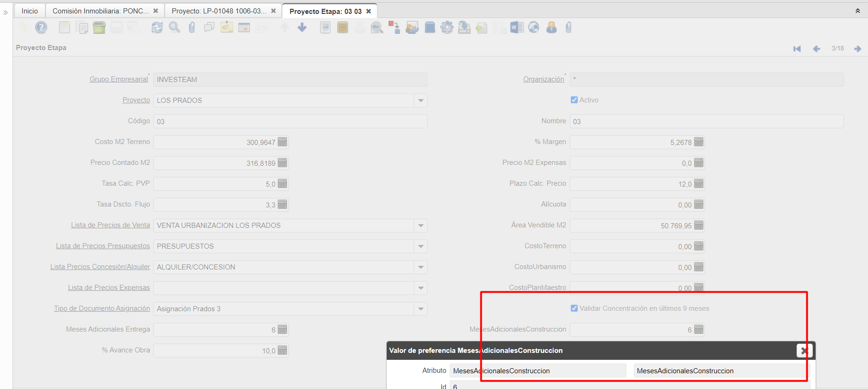Click the Word document export icon
The image size is (868, 389).
[x=517, y=28]
